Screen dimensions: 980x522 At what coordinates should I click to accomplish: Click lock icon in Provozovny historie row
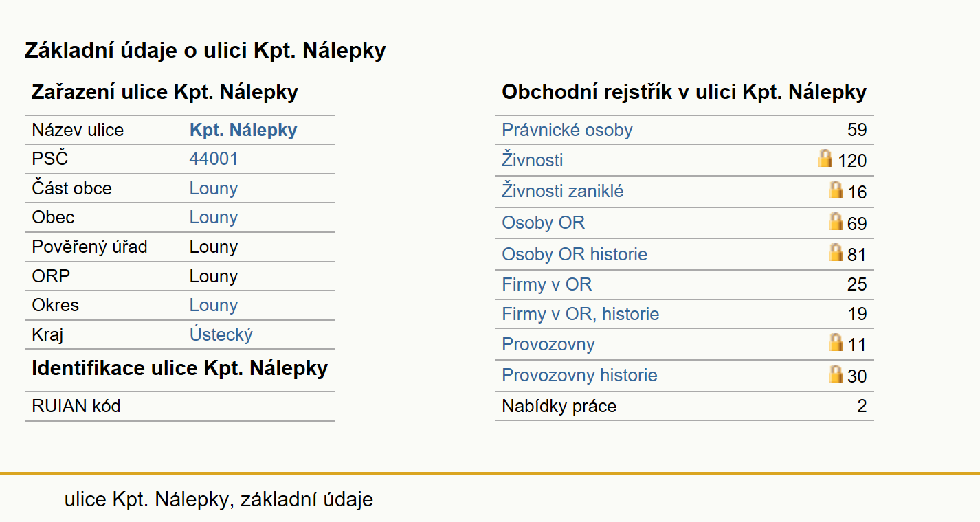tap(835, 374)
